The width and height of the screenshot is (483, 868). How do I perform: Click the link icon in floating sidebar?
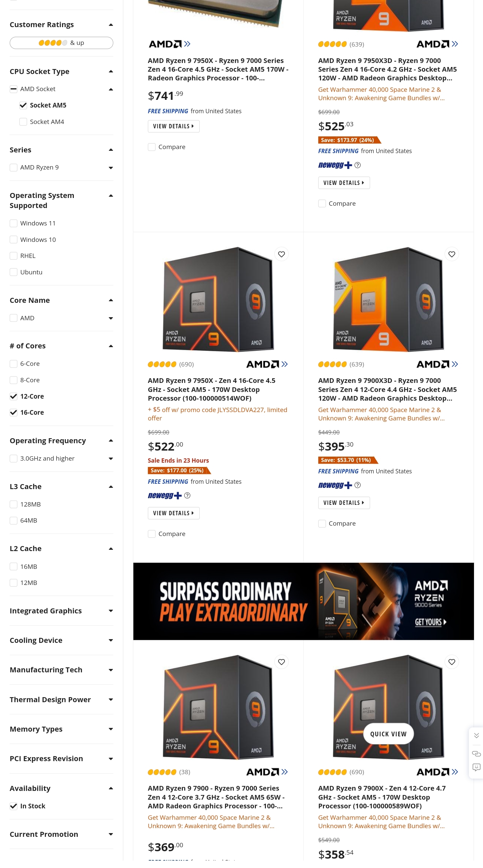tap(476, 753)
